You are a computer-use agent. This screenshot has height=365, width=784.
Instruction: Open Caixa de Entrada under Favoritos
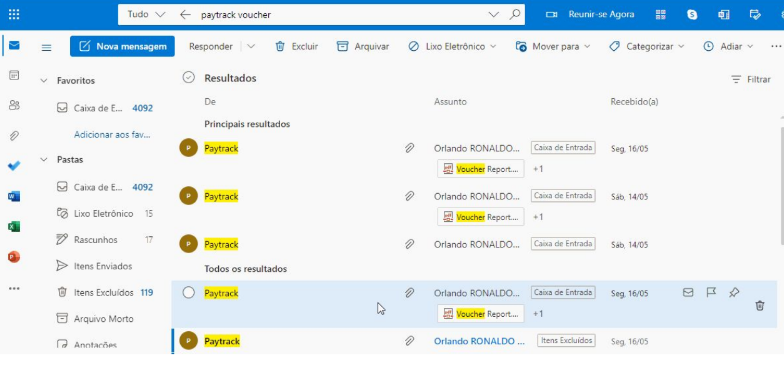104,108
